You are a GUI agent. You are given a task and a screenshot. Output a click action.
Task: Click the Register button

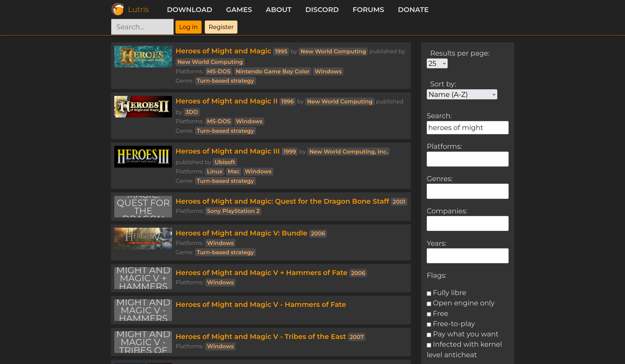click(221, 27)
